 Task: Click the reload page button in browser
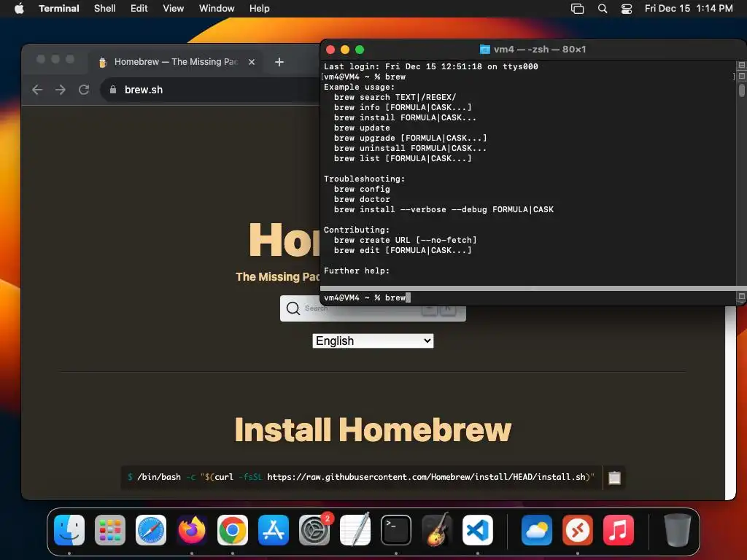tap(84, 90)
